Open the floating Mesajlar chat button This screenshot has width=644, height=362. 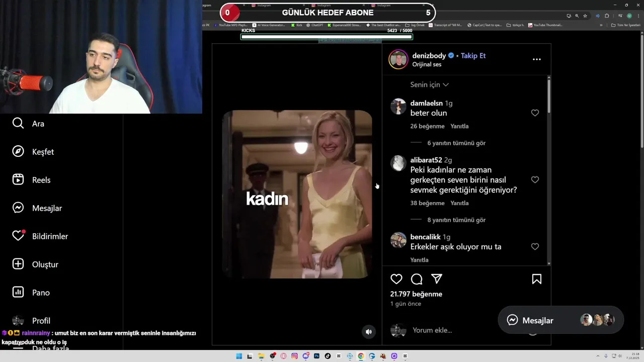561,320
